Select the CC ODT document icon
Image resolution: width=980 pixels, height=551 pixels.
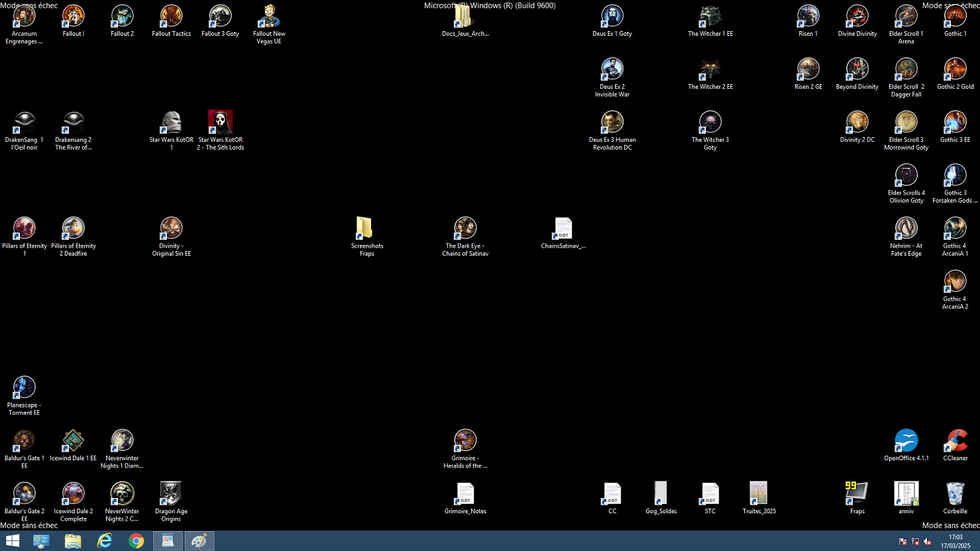(612, 493)
